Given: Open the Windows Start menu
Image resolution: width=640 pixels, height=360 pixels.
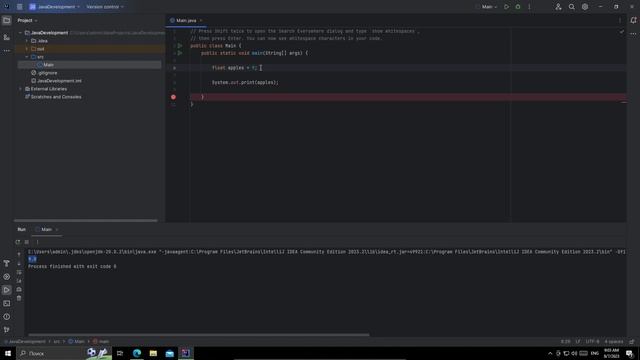Looking at the screenshot, I should 8,353.
